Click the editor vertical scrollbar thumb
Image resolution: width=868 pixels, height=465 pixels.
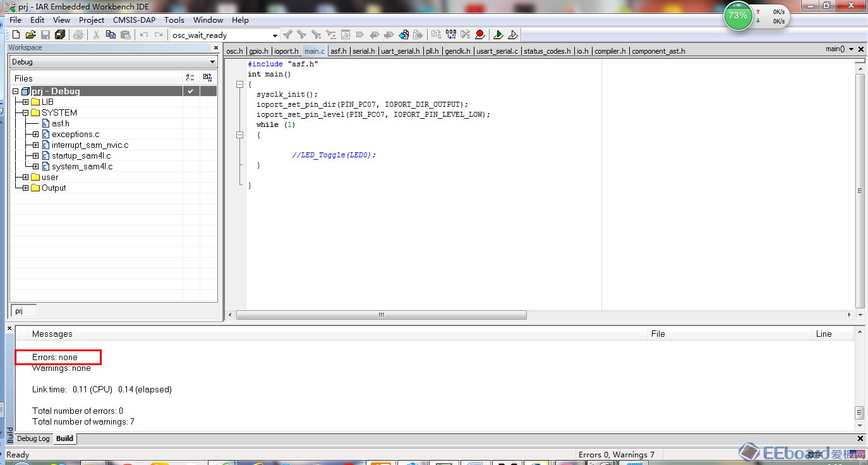coord(860,191)
